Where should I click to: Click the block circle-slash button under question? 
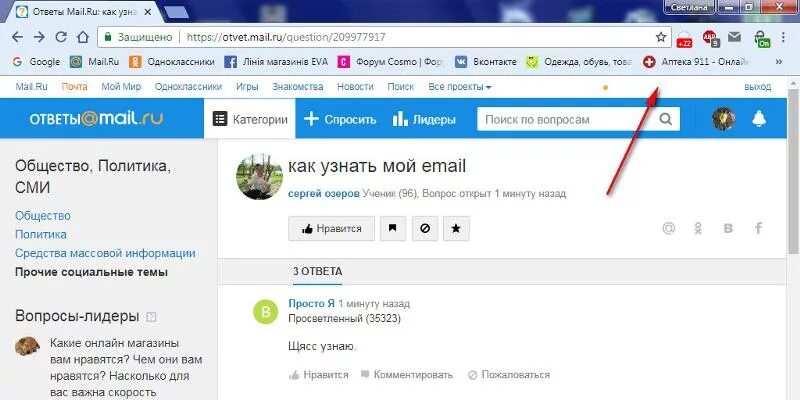pos(425,229)
